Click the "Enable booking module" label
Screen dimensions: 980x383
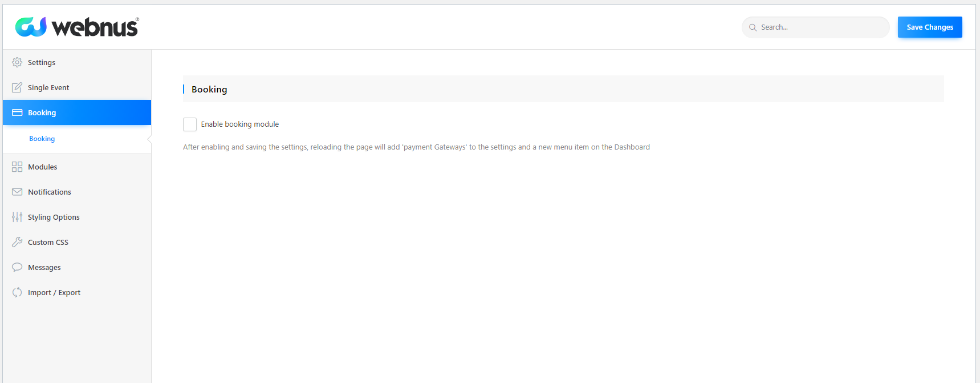tap(240, 124)
